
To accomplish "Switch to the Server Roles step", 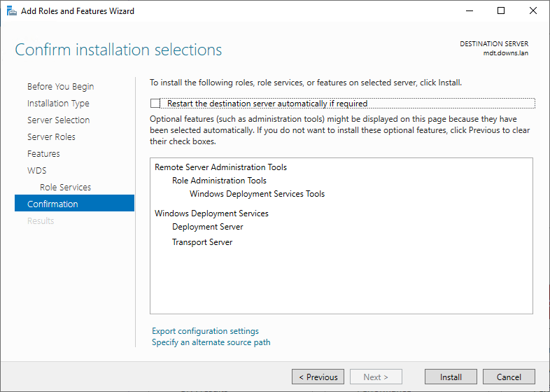I will coord(51,137).
